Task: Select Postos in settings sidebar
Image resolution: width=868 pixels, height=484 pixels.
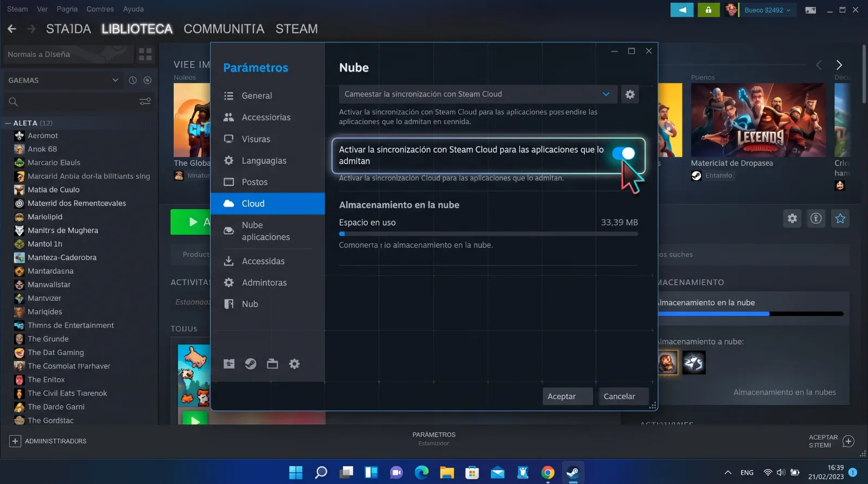Action: [x=267, y=182]
